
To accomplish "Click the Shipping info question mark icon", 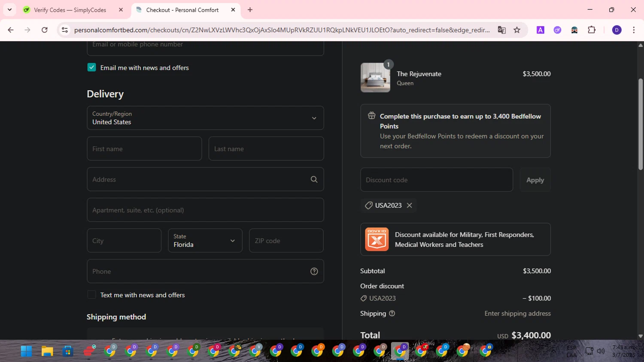I will (x=392, y=313).
